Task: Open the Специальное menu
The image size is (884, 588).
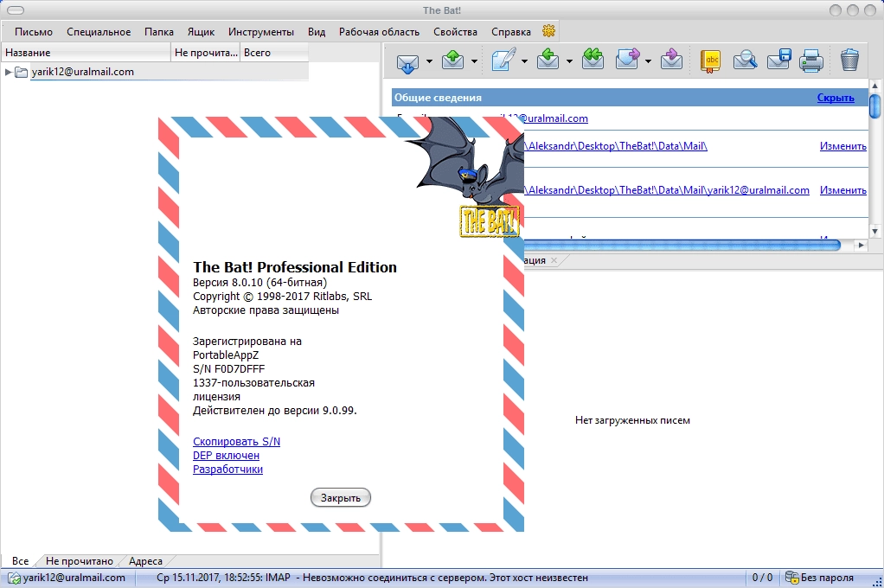Action: point(99,32)
